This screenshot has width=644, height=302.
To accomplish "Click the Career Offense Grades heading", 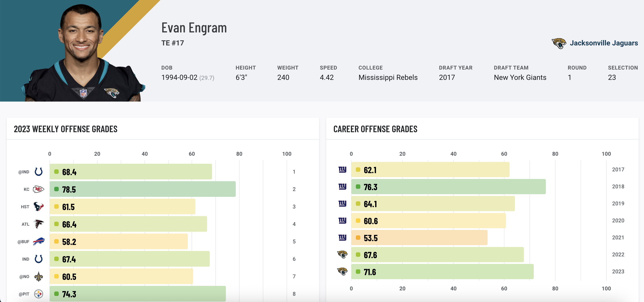I will pyautogui.click(x=375, y=129).
